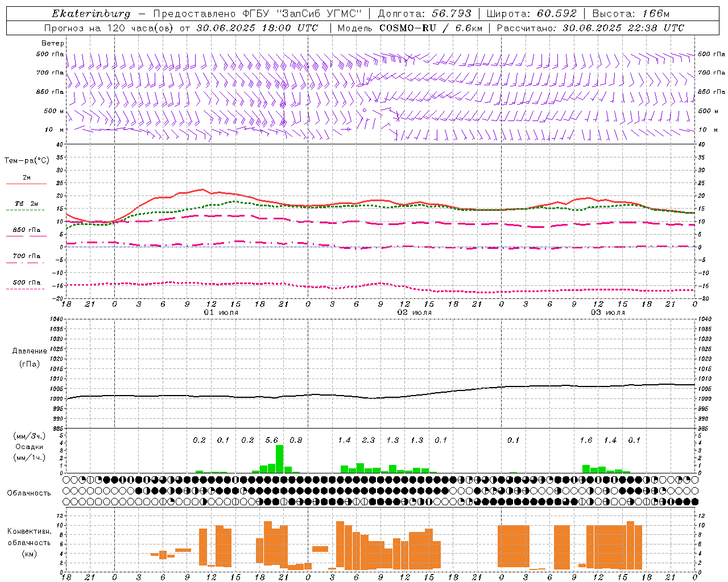Click the "Высота: 166м" header value
The image size is (728, 582).
[x=631, y=14]
